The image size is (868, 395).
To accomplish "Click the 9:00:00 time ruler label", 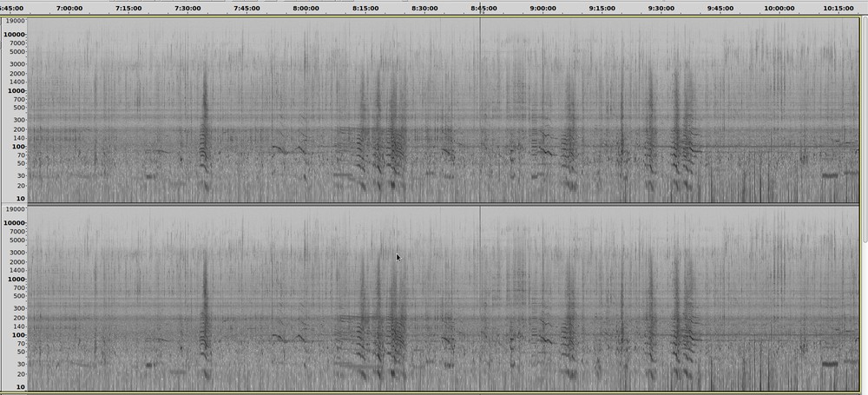I will point(542,8).
